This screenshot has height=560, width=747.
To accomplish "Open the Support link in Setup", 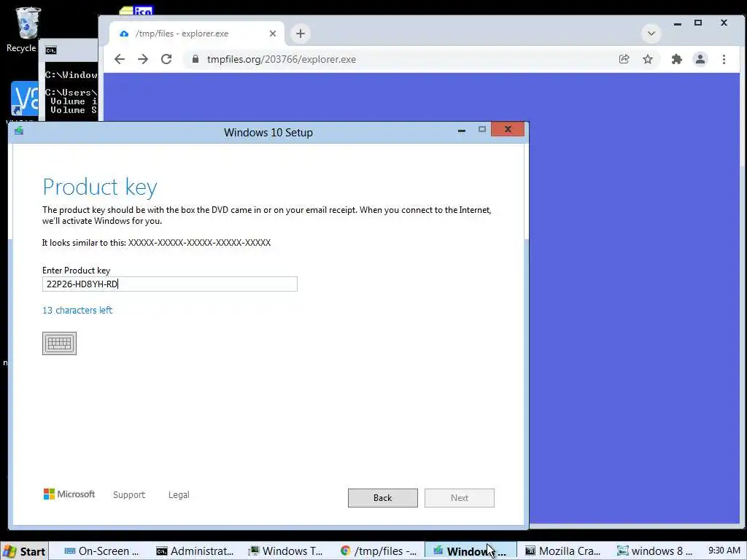I will tap(129, 495).
